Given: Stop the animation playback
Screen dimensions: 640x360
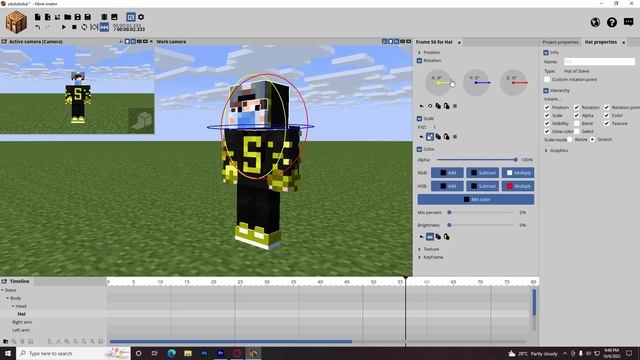Looking at the screenshot, I should click(74, 27).
